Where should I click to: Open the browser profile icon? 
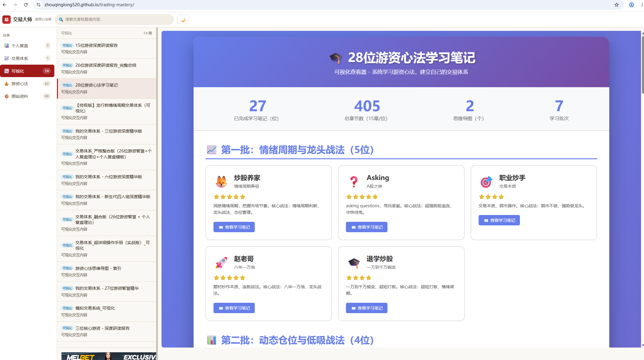(x=632, y=5)
